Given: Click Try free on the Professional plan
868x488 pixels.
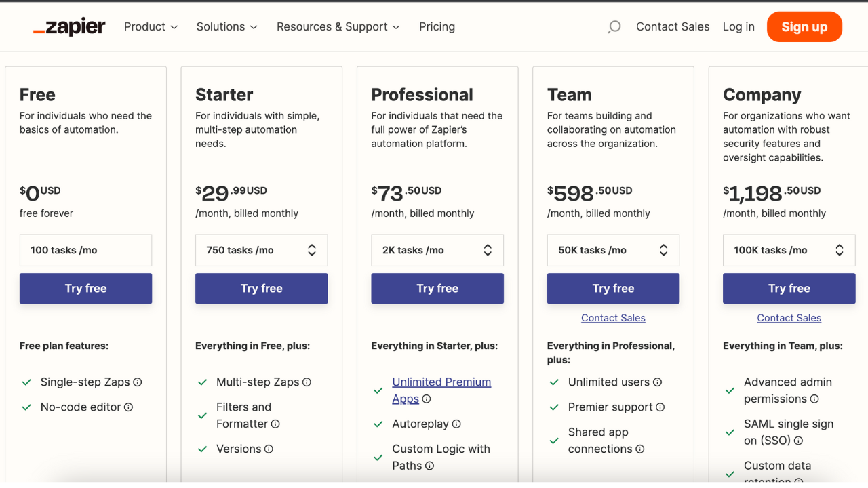Looking at the screenshot, I should coord(437,289).
